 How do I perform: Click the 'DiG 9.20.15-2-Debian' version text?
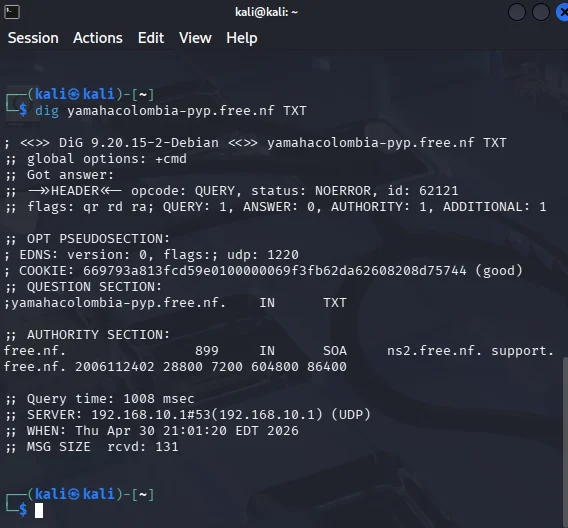(x=139, y=143)
